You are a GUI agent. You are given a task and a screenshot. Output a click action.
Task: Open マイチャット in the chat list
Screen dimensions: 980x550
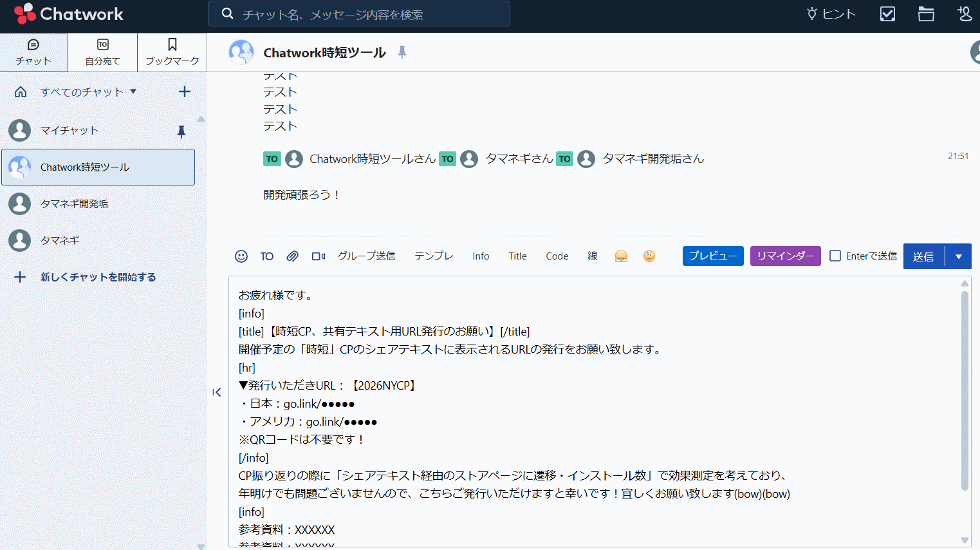[x=98, y=130]
